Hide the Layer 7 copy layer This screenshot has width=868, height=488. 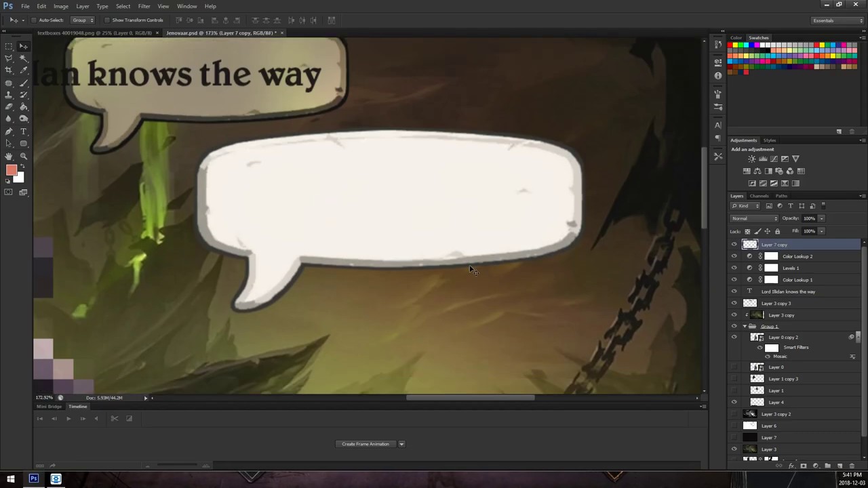point(734,245)
